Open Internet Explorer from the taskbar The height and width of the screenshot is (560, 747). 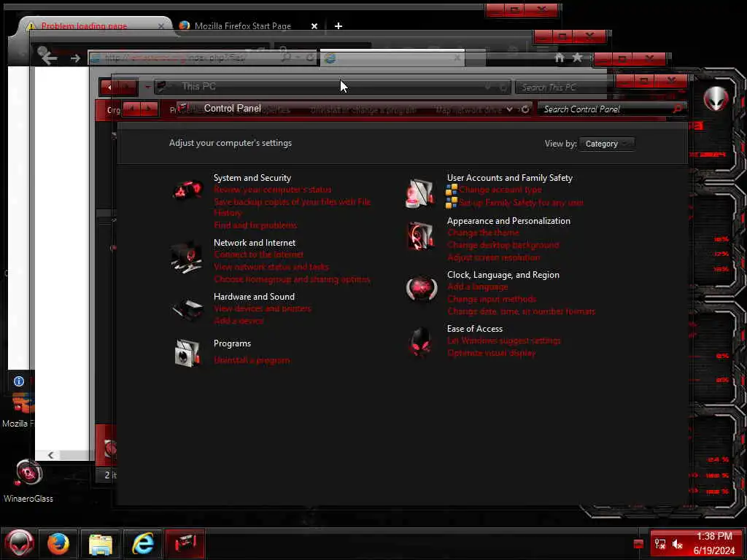tap(143, 544)
